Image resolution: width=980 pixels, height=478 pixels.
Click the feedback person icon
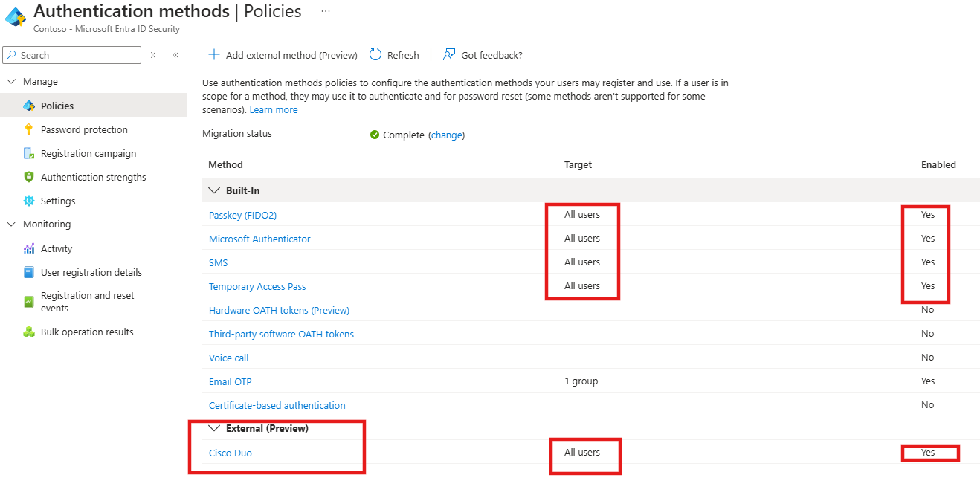(448, 54)
